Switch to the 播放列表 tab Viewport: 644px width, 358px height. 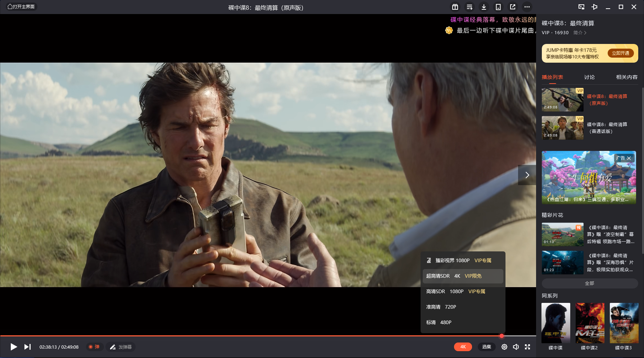pyautogui.click(x=552, y=77)
